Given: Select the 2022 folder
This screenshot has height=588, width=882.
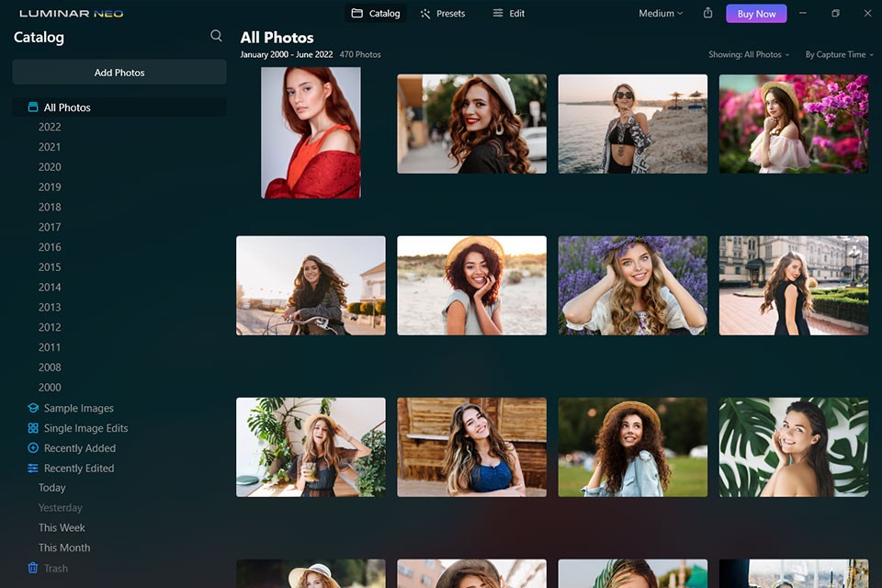Looking at the screenshot, I should [x=50, y=127].
